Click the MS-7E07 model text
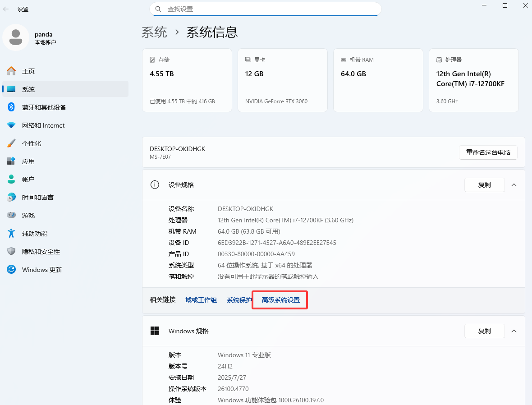532x405 pixels. [160, 157]
